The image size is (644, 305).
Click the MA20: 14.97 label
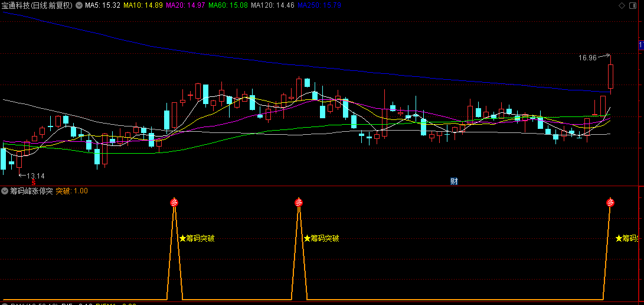click(x=185, y=5)
